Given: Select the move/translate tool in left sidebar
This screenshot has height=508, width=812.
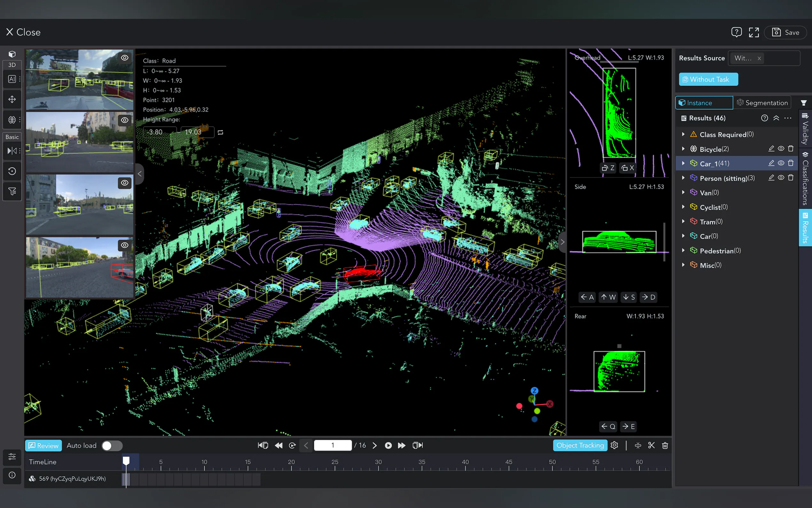Looking at the screenshot, I should (12, 99).
